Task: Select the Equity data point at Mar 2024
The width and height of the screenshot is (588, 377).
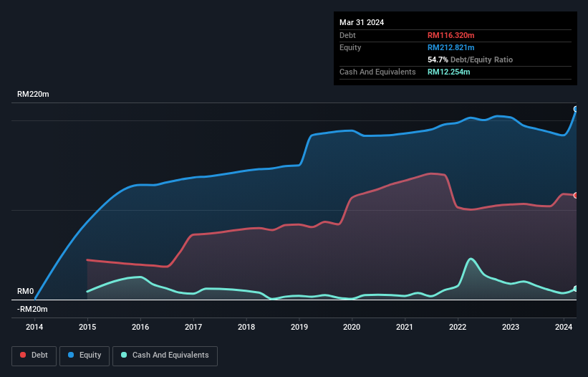Action: (x=576, y=109)
